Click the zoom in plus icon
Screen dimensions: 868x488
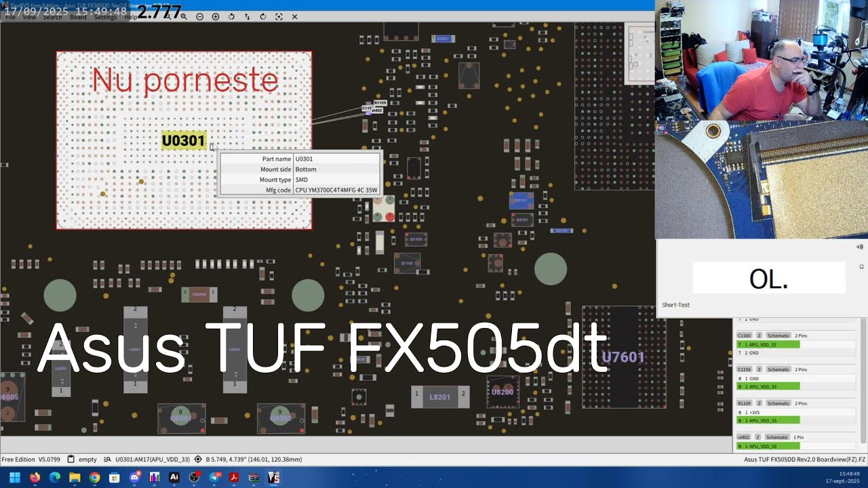tap(216, 16)
